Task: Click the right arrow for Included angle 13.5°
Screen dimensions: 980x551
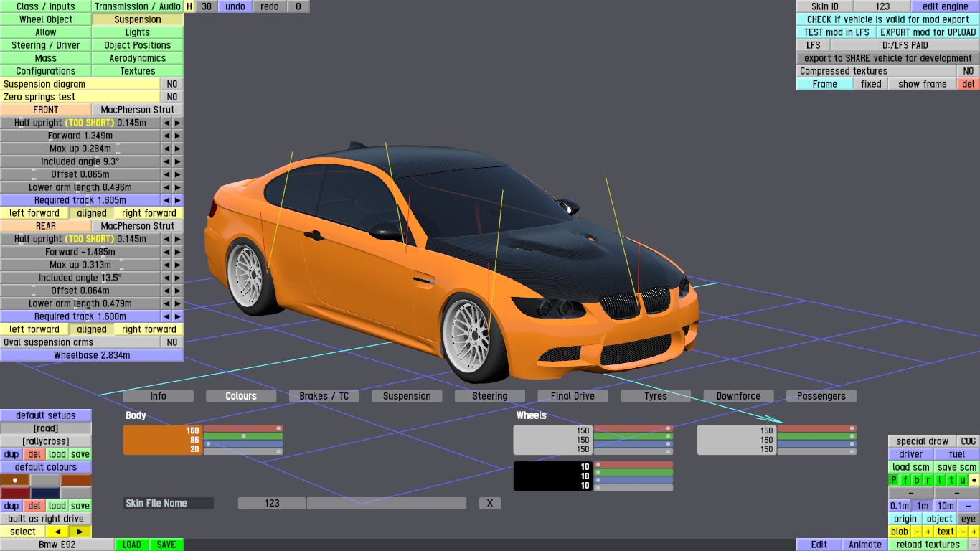Action: coord(178,278)
